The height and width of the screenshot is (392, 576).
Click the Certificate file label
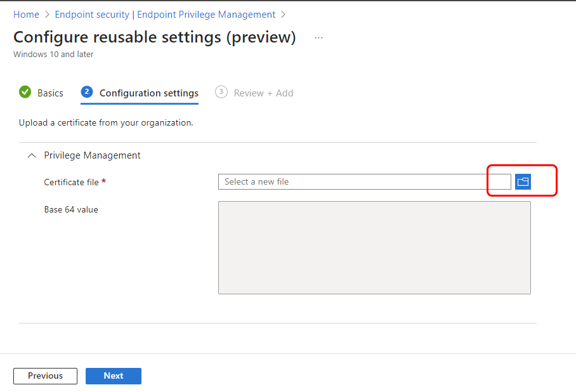click(71, 182)
